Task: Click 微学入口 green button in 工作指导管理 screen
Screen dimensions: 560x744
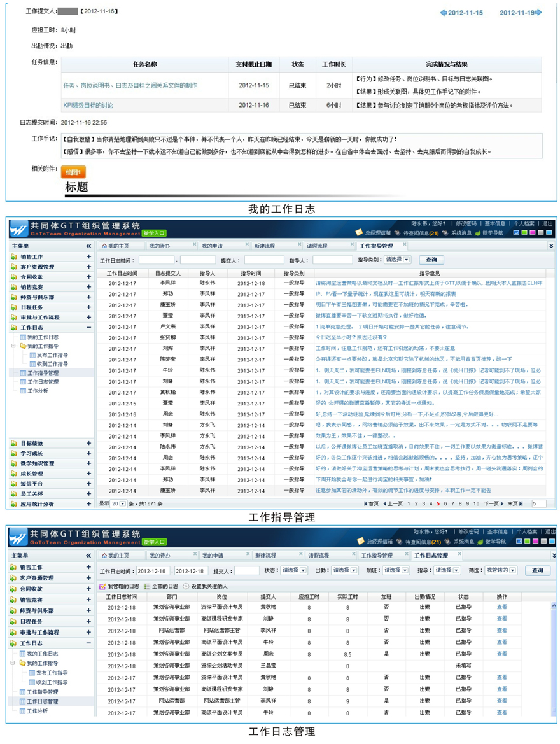Action: click(x=154, y=234)
